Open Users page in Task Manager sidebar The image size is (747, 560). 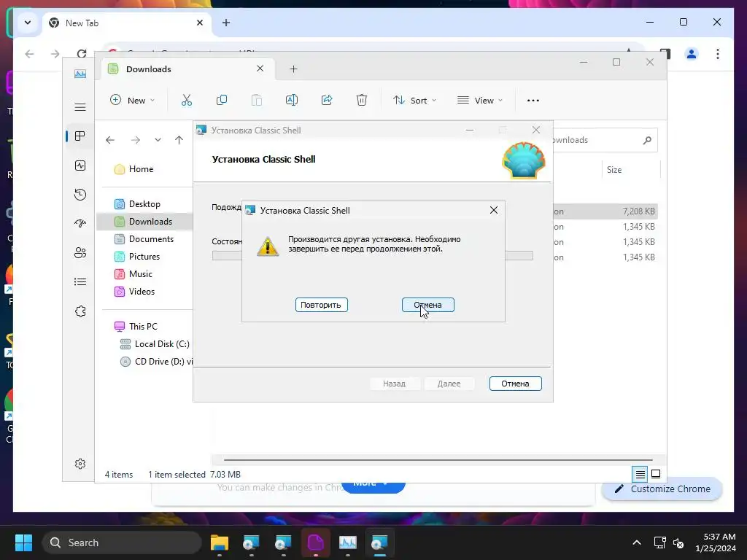(x=80, y=253)
